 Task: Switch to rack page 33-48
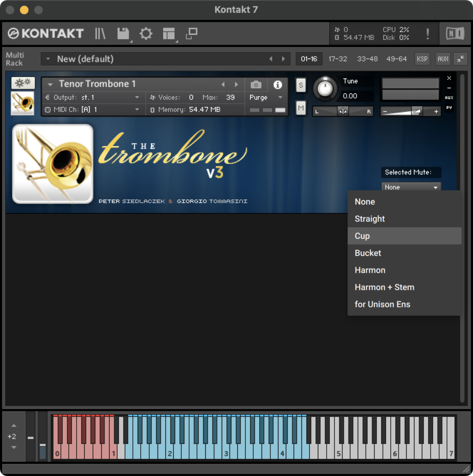tap(367, 59)
